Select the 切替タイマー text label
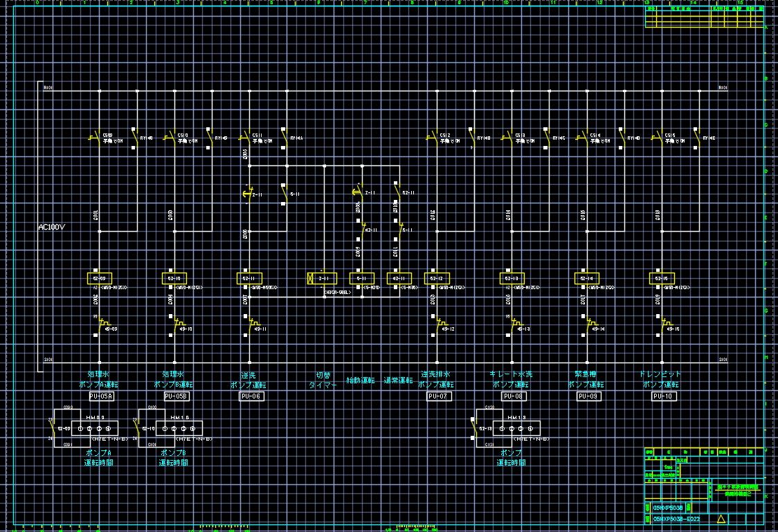 (322, 380)
